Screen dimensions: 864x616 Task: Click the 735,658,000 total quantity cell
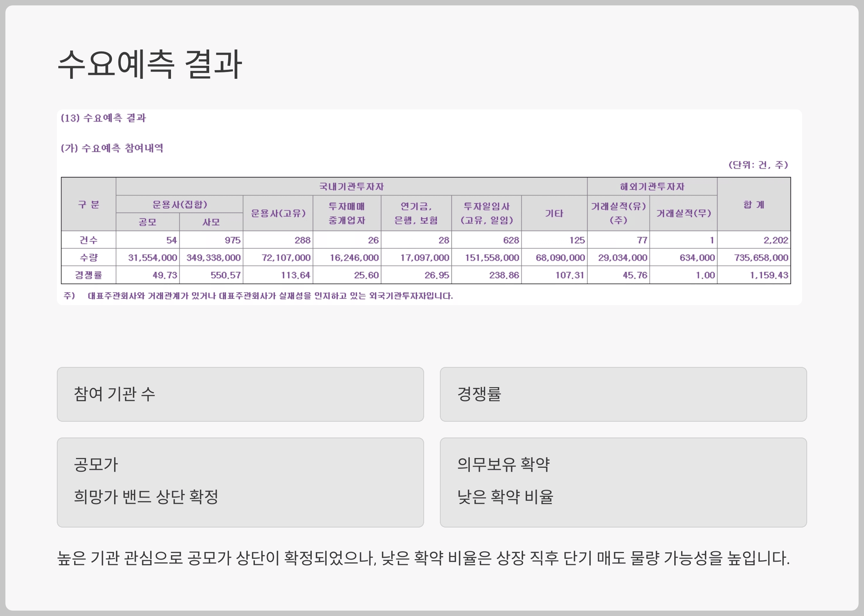(x=761, y=258)
